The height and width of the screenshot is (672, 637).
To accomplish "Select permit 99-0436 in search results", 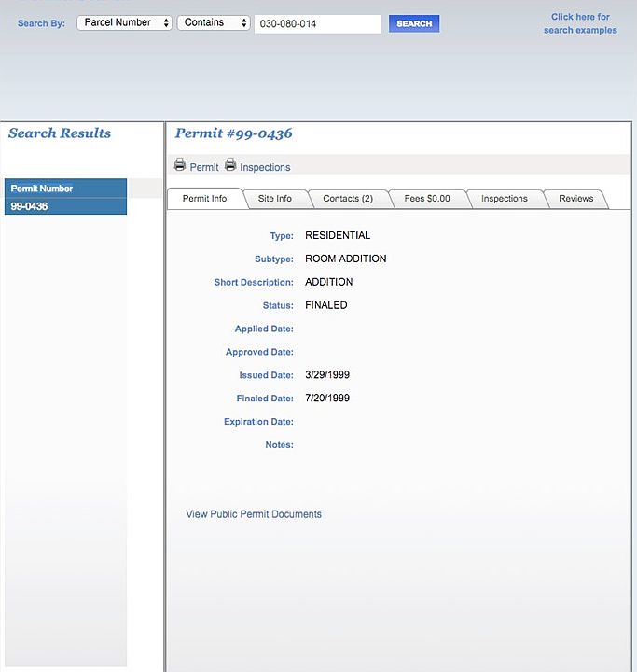I will (x=30, y=206).
